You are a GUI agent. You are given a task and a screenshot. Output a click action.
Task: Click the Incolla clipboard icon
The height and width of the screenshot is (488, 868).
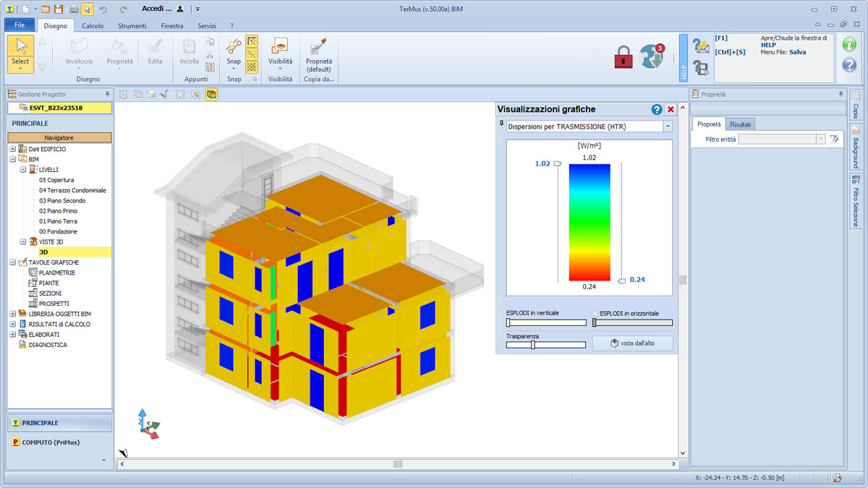point(188,46)
